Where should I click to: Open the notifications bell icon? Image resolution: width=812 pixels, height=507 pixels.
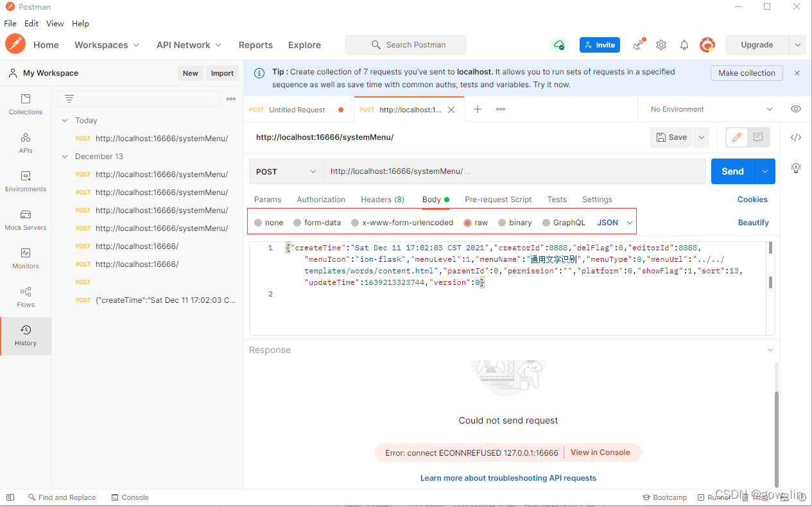(684, 45)
